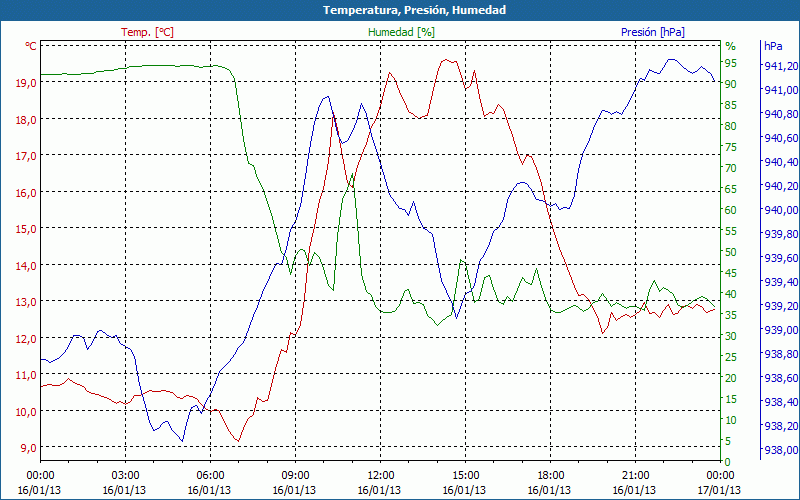Click the '°C' unit on the temperature axis
800x500 pixels.
click(x=31, y=46)
